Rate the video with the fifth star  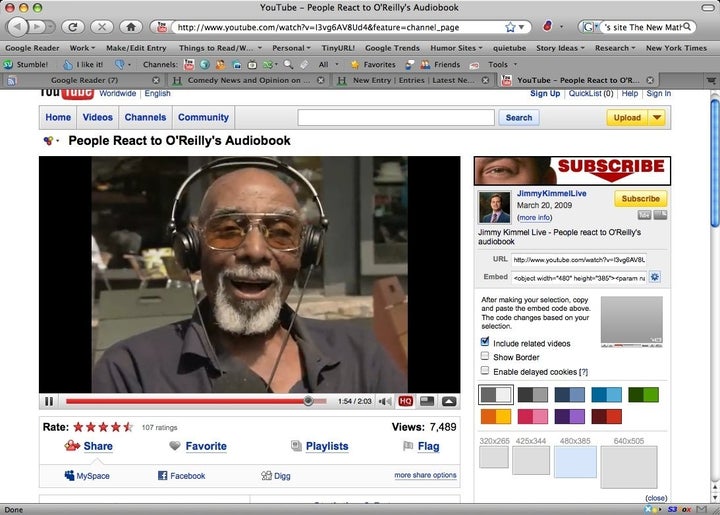tap(128, 427)
